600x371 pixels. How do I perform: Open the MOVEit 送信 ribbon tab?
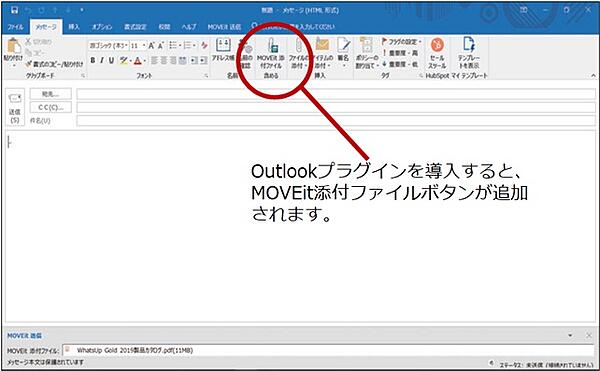(x=224, y=27)
